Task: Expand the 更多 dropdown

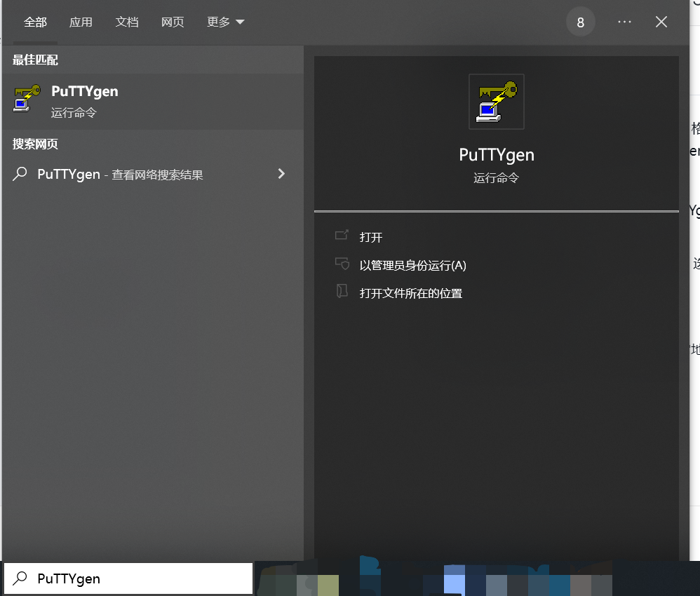Action: (225, 22)
